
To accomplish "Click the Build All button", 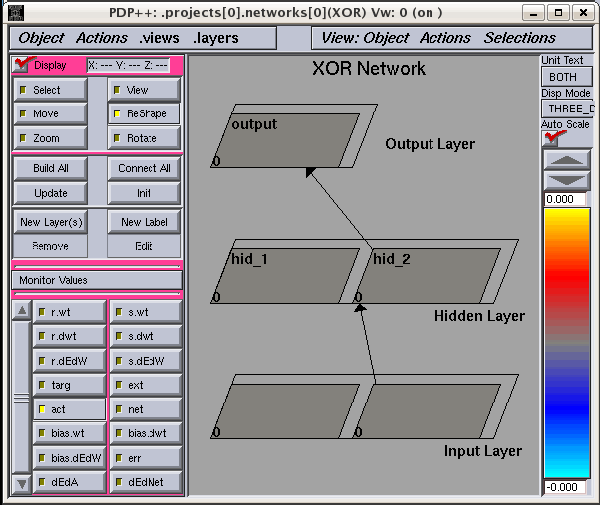I will tap(50, 168).
